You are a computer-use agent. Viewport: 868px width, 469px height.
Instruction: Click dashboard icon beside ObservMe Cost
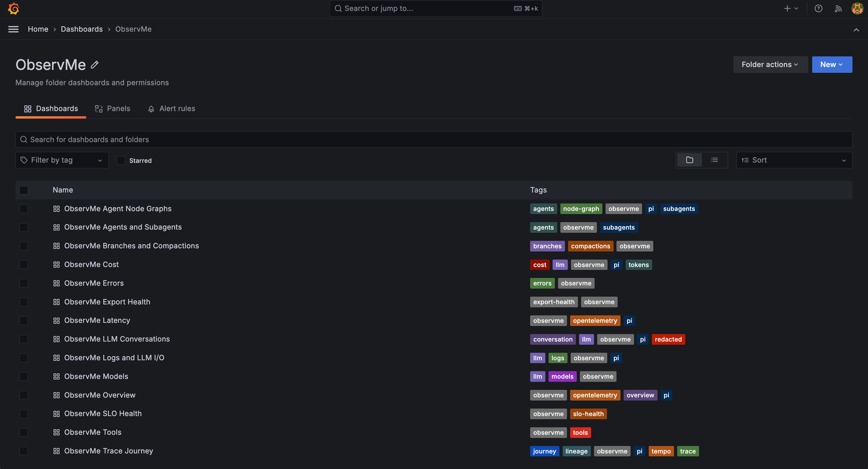57,265
